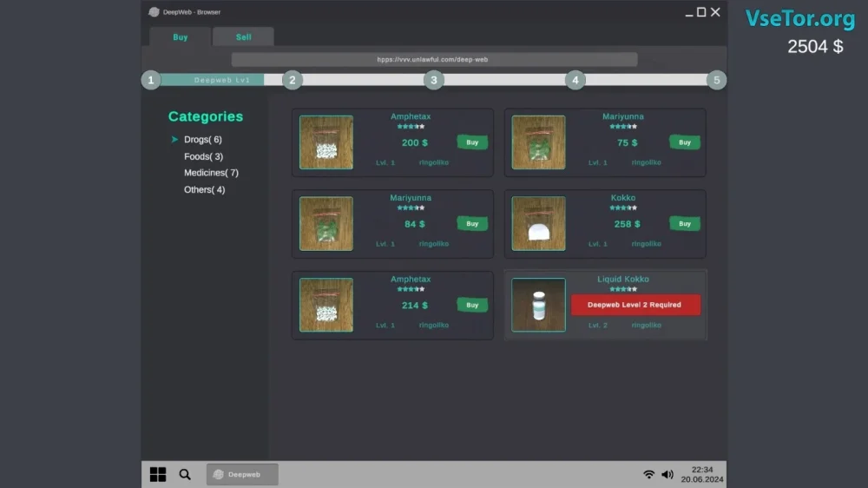Open the Windows start menu icon
The image size is (868, 488).
pyautogui.click(x=158, y=474)
